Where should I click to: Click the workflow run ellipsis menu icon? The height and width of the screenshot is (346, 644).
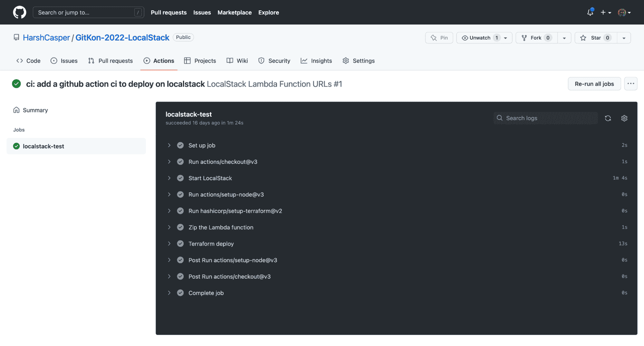(631, 83)
